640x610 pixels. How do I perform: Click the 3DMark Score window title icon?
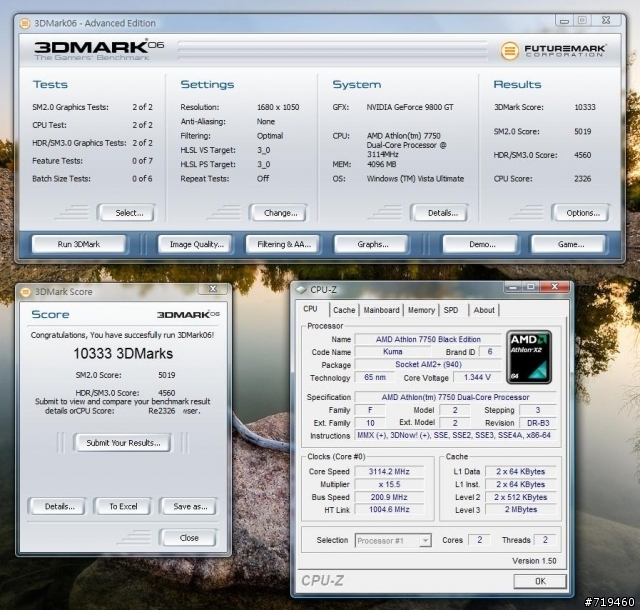coord(25,292)
